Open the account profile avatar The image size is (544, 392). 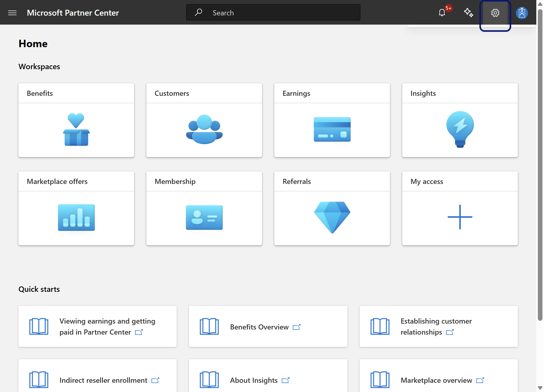tap(522, 13)
